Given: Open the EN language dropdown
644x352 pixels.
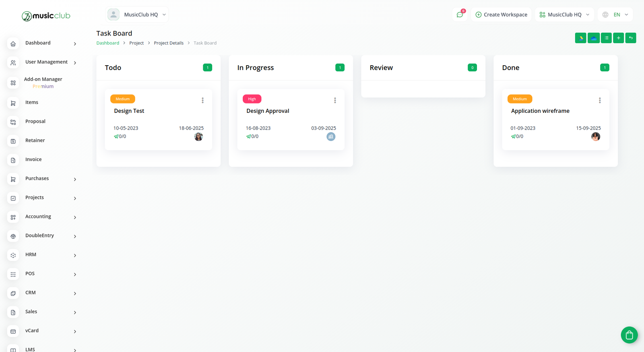Looking at the screenshot, I should pyautogui.click(x=615, y=14).
